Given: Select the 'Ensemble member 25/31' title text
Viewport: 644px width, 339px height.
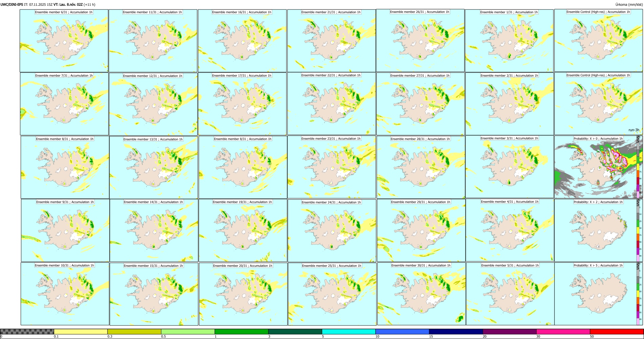Looking at the screenshot, I should 332,266.
